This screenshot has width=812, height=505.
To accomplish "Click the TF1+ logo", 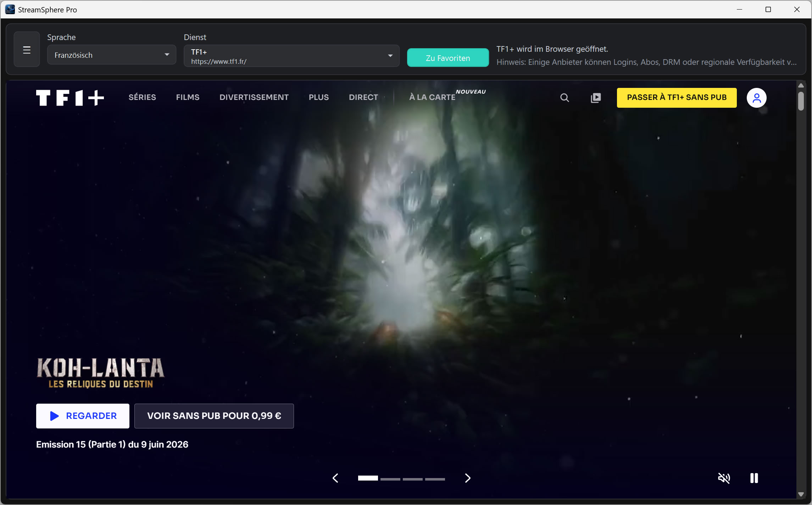I will coord(70,97).
